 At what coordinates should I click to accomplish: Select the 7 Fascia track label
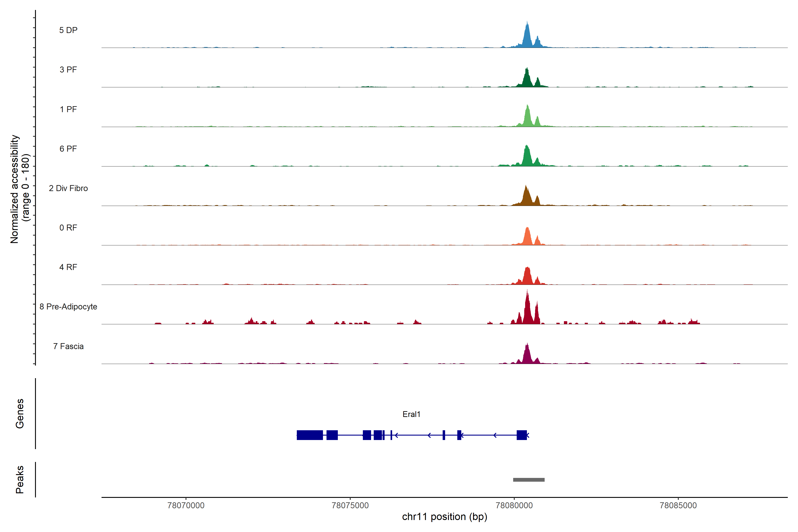click(x=68, y=346)
